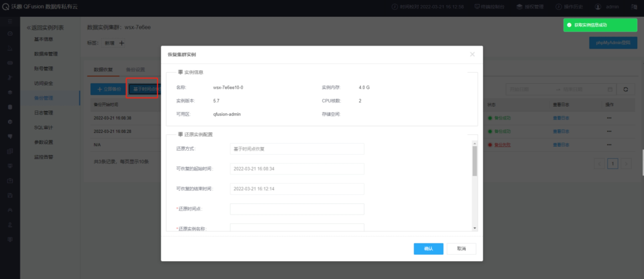Click the 可恢复的结束时间 field
The width and height of the screenshot is (644, 279).
pos(297,189)
